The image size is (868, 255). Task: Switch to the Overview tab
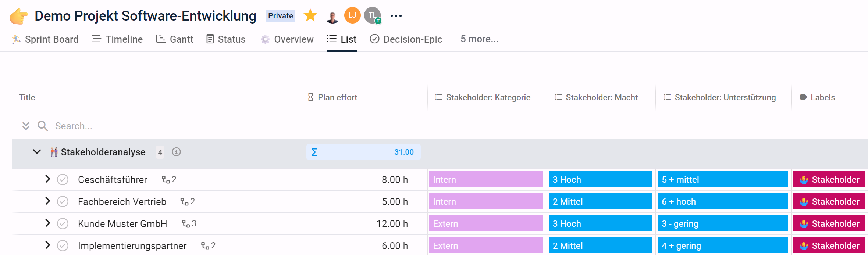pos(287,39)
